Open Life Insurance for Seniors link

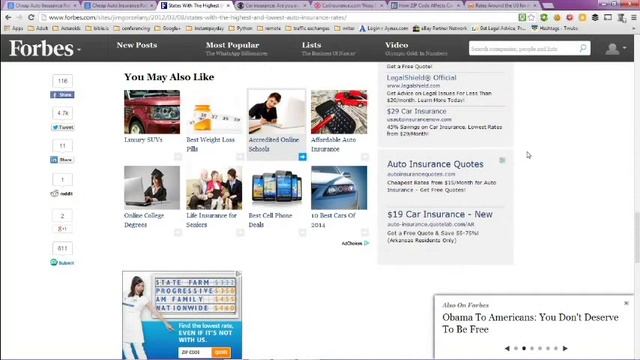(x=211, y=220)
